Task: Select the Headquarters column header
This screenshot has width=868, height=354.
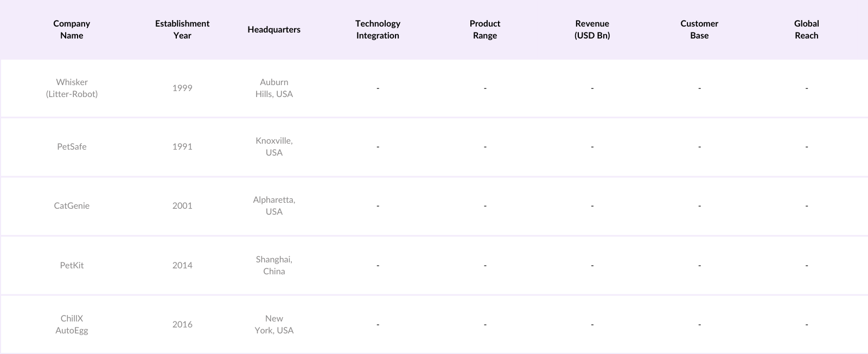Action: click(x=274, y=29)
